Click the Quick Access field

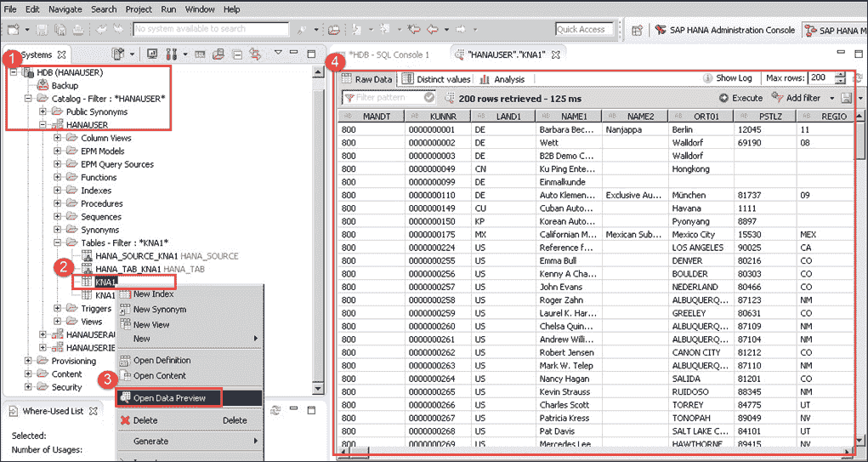pyautogui.click(x=585, y=30)
